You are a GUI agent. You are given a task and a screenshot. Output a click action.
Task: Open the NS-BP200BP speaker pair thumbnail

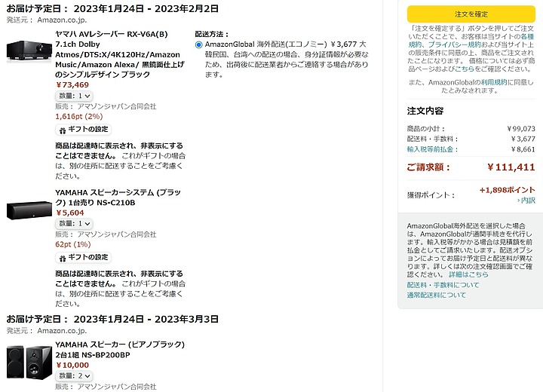[x=29, y=362]
